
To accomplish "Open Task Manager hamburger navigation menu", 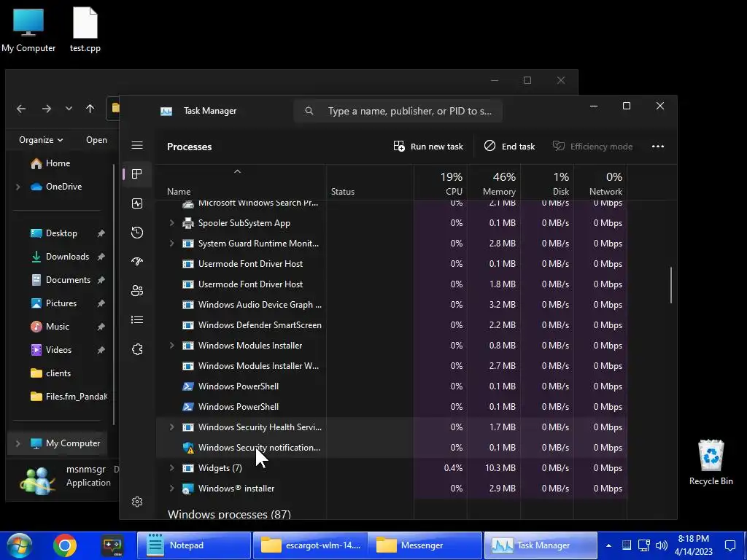I will [x=137, y=145].
